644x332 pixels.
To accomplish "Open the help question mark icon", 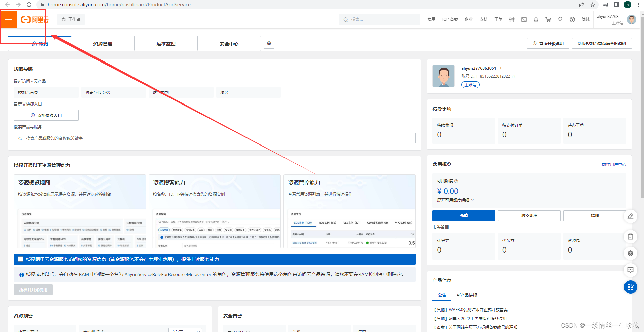I will pyautogui.click(x=572, y=19).
